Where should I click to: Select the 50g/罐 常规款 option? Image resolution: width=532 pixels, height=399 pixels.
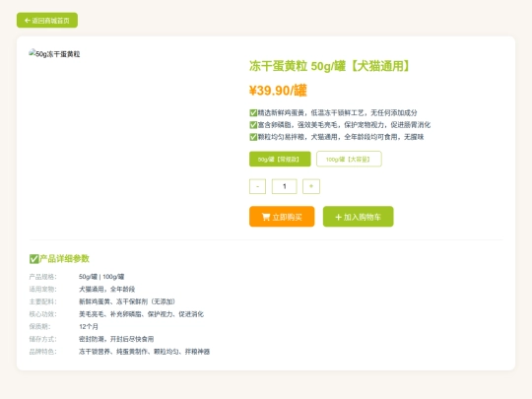[280, 159]
